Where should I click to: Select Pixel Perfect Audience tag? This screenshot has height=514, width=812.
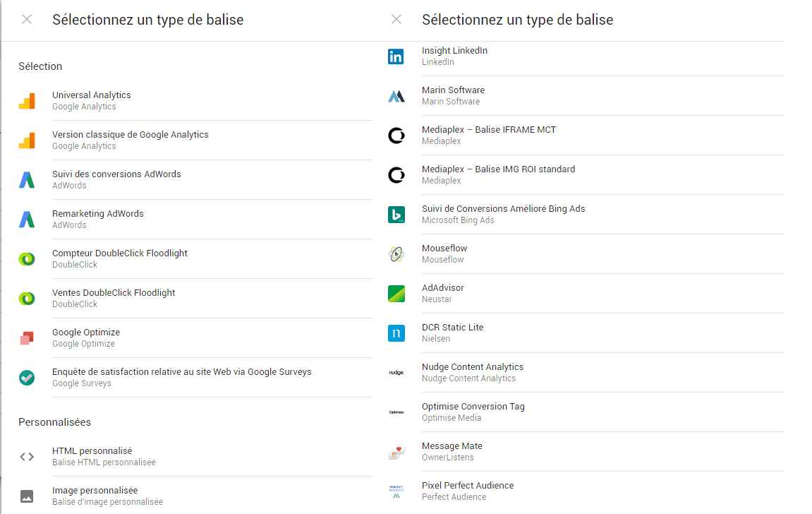click(586, 491)
